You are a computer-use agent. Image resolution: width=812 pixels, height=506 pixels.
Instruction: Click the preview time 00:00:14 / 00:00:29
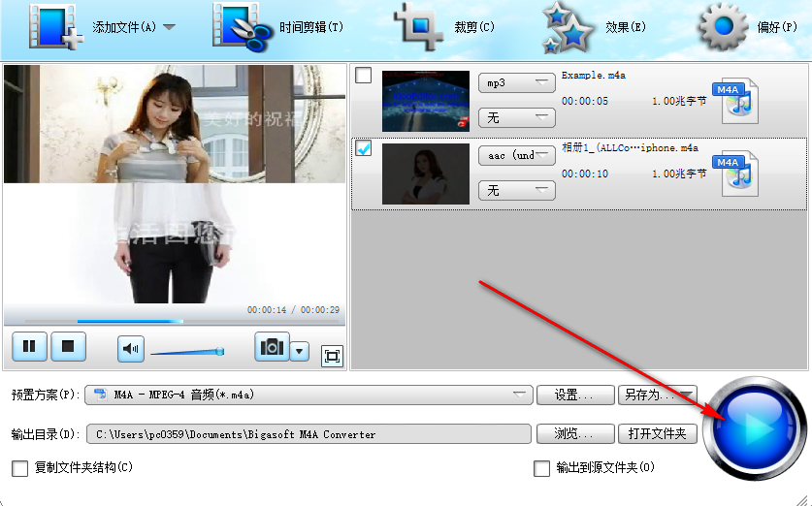293,310
